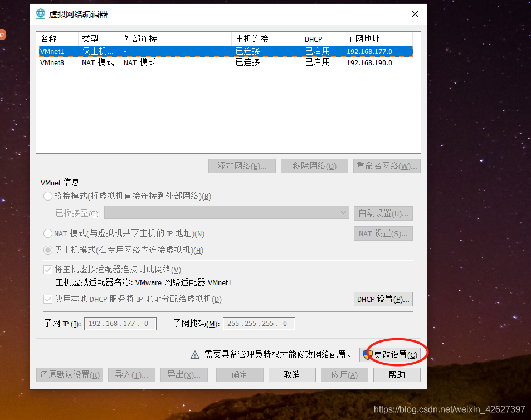This screenshot has height=420, width=531.
Task: Toggle 使用本地 DHCP 服务 checkbox
Action: [x=48, y=299]
